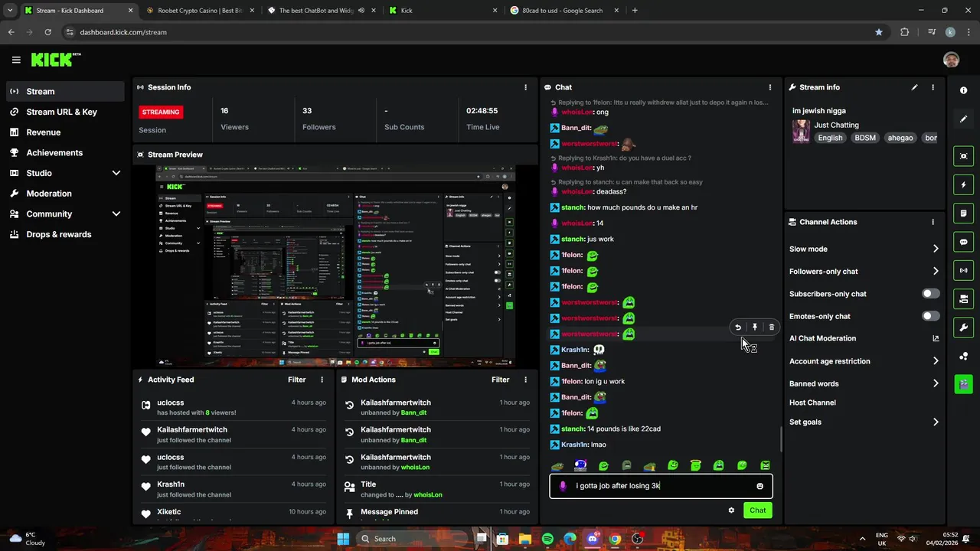980x551 pixels.
Task: Open emoji picker in chat input
Action: (x=759, y=486)
